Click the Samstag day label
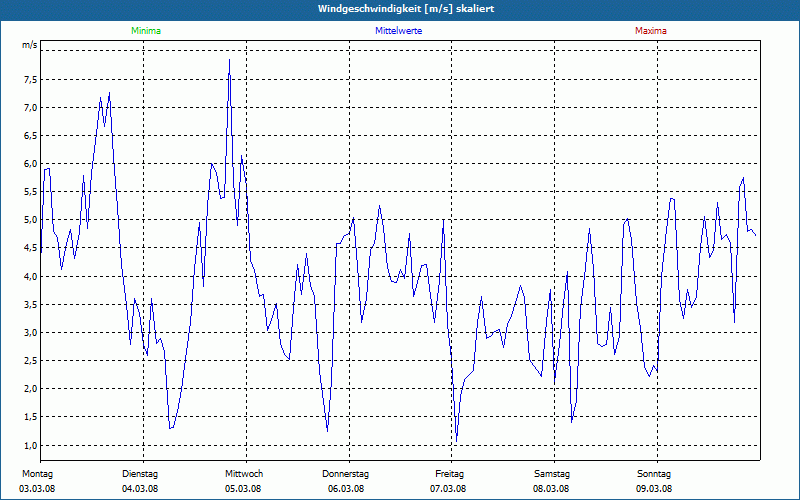Viewport: 800px width, 500px height. click(x=552, y=474)
